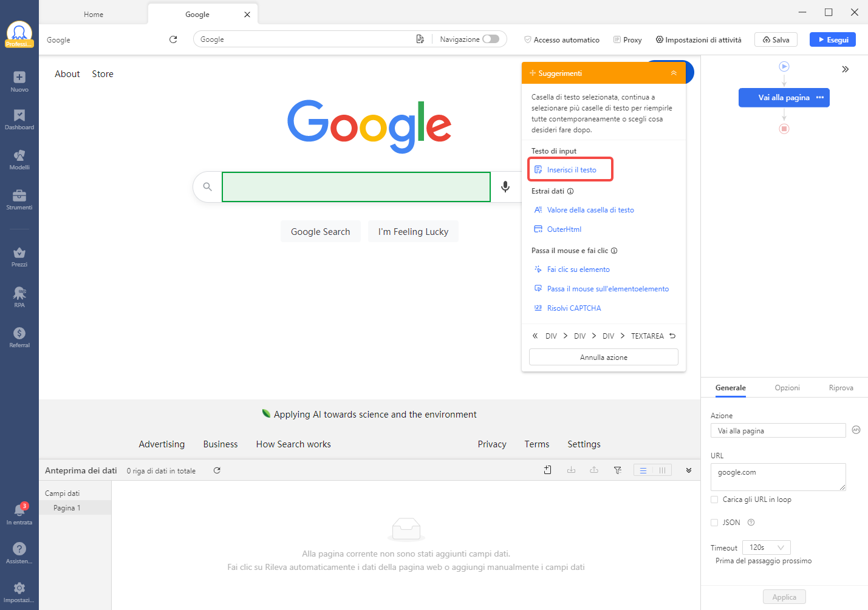This screenshot has height=610, width=868.
Task: Open the Timeout 120s dropdown
Action: pos(766,547)
